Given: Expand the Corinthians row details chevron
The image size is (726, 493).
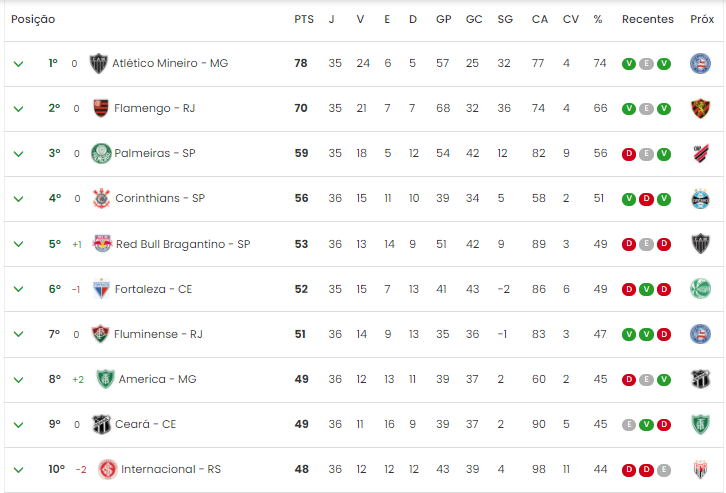Looking at the screenshot, I should [19, 199].
